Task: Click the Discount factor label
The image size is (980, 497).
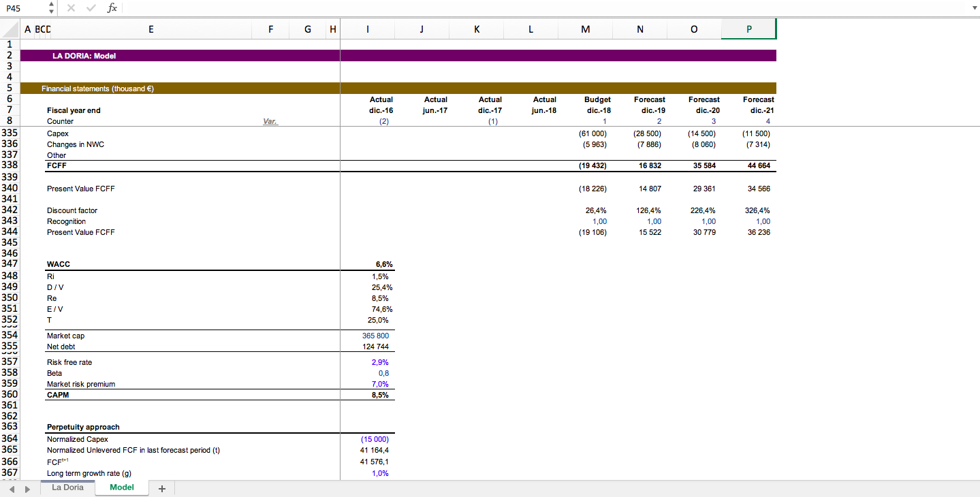Action: coord(72,210)
